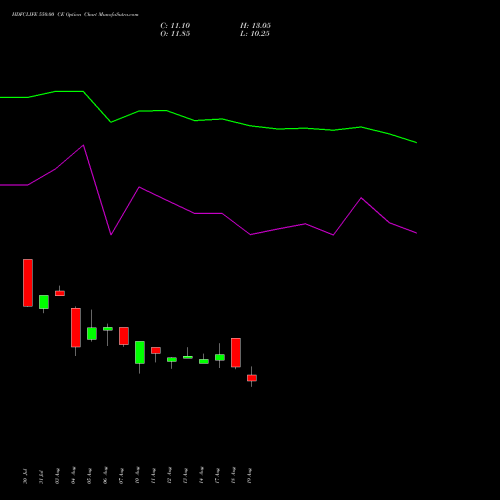Click the magenta indicator line
Viewport: 500px width, 500px height.
coord(208,213)
